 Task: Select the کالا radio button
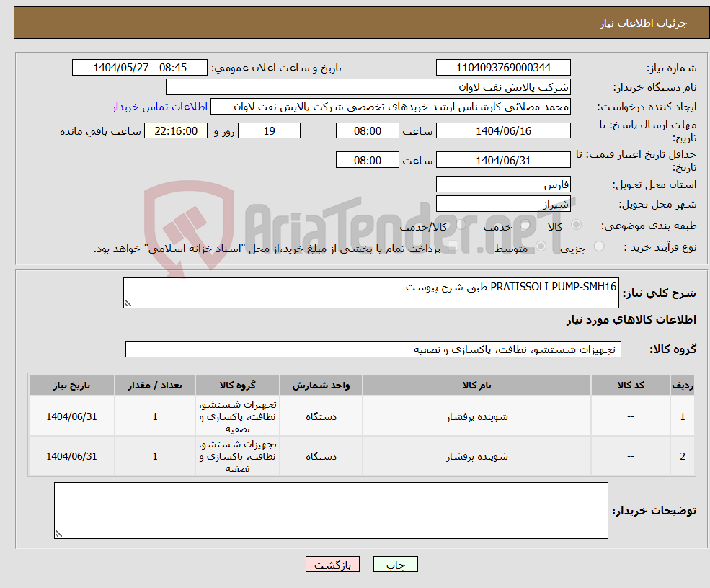(577, 223)
